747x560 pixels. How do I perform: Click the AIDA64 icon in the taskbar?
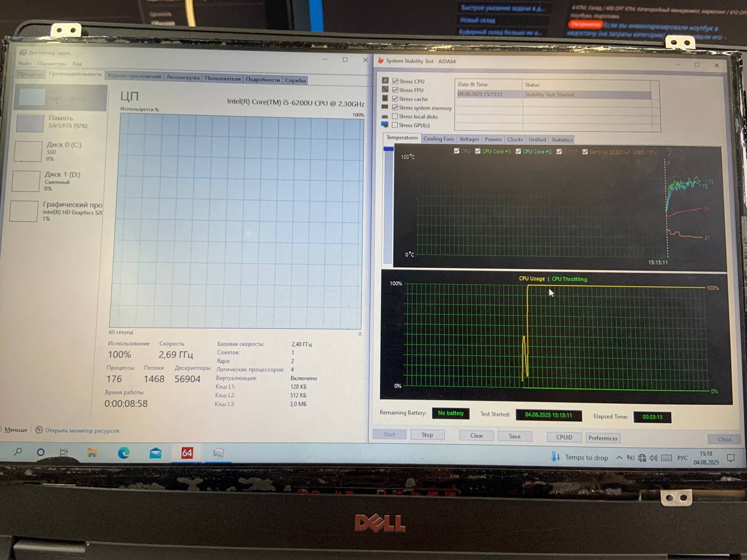point(187,453)
